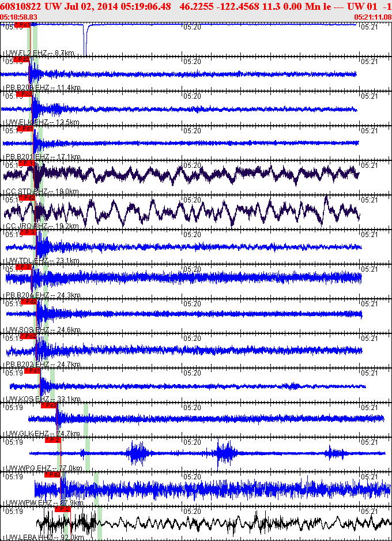Click the station label PB.B203.EHZ -- 11.4km
Screen dimensions: 392x541
point(43,88)
